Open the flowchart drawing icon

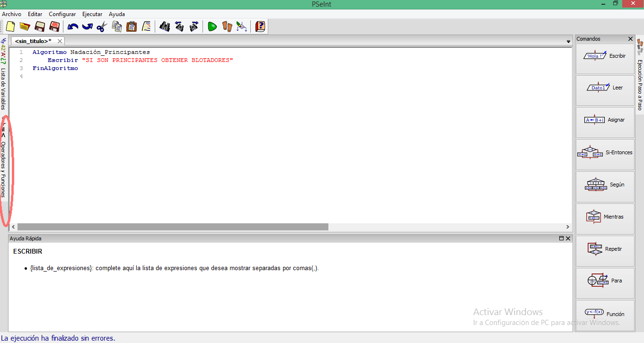pos(241,26)
